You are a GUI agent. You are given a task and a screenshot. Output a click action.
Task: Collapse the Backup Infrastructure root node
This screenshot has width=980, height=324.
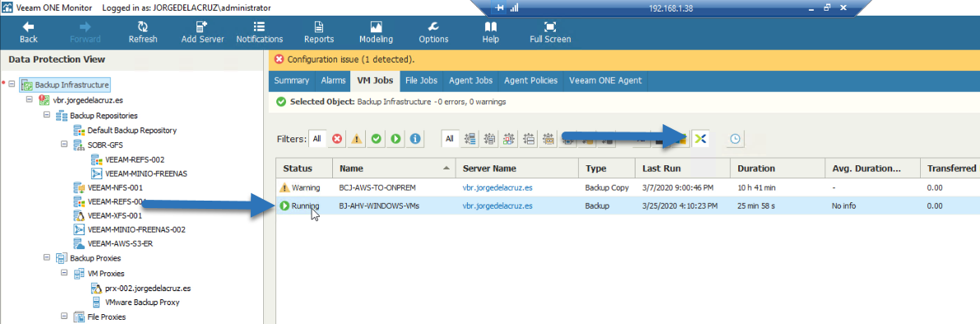pyautogui.click(x=12, y=85)
